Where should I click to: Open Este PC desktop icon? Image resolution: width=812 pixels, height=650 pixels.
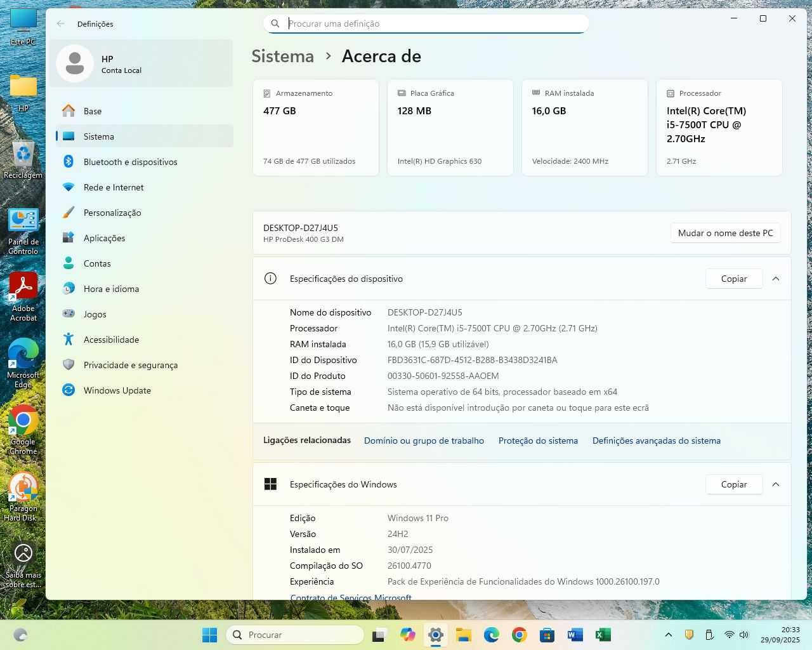pos(23,27)
